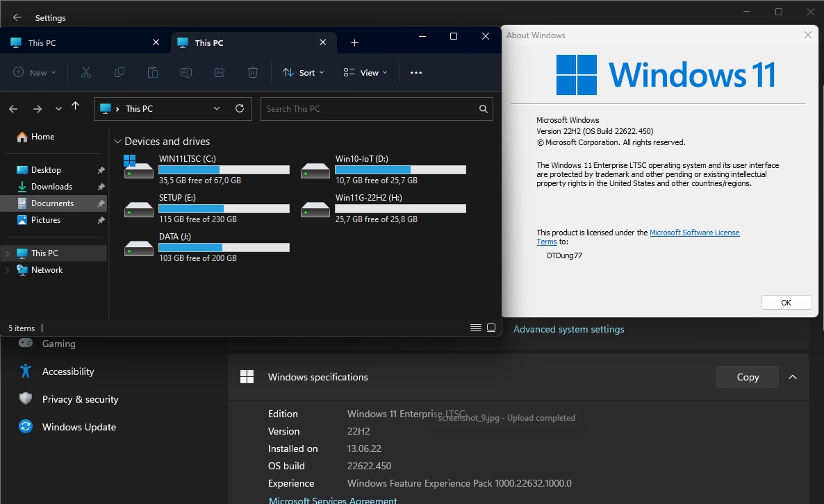Click the Settings back arrow
Viewport: 824px width, 504px height.
(17, 17)
